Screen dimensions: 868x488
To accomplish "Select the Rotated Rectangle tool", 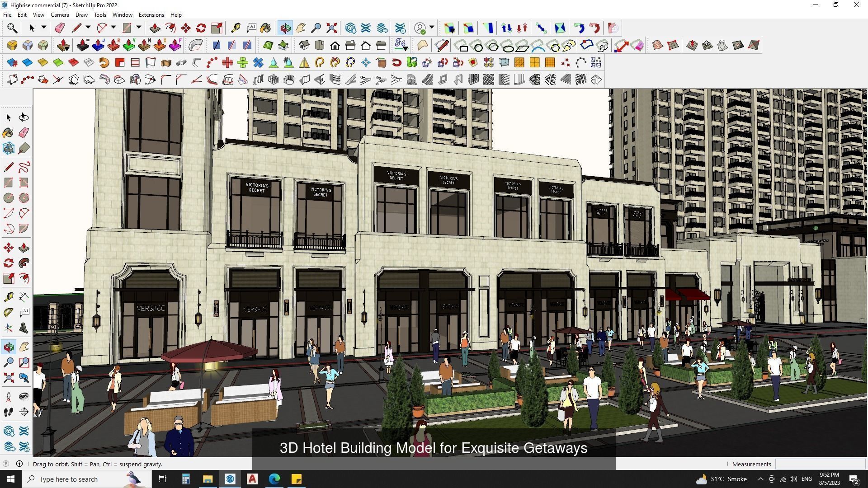I will click(24, 183).
